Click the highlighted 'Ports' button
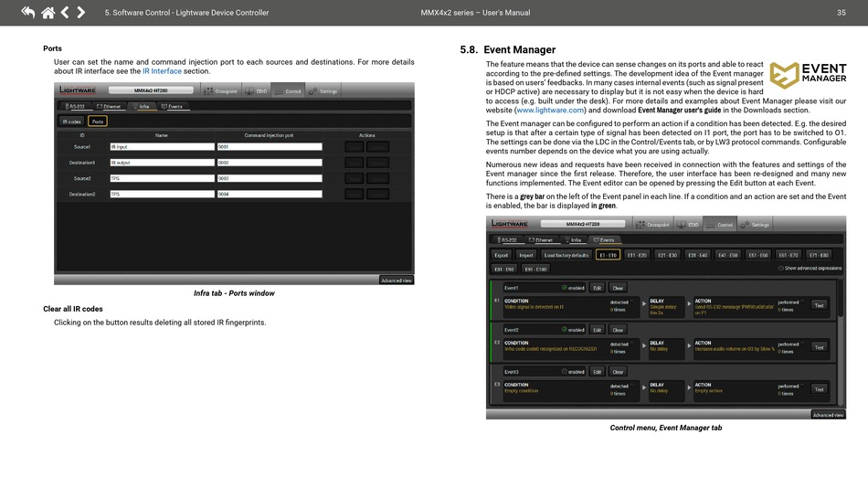868x487 pixels. [98, 122]
